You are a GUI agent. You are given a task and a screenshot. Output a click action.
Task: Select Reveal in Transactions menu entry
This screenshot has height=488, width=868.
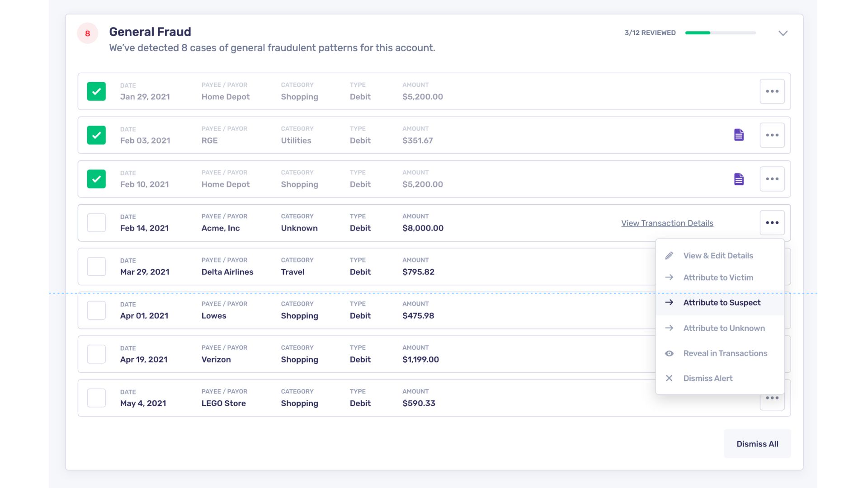(x=725, y=353)
